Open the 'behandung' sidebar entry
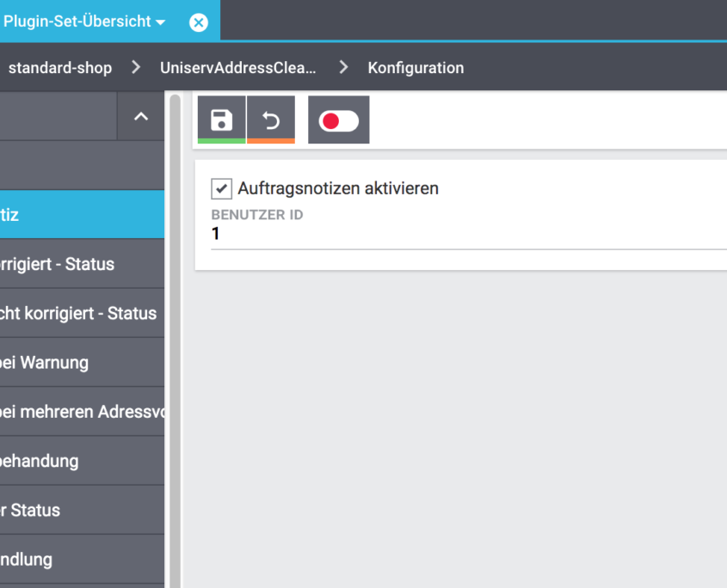 82,461
